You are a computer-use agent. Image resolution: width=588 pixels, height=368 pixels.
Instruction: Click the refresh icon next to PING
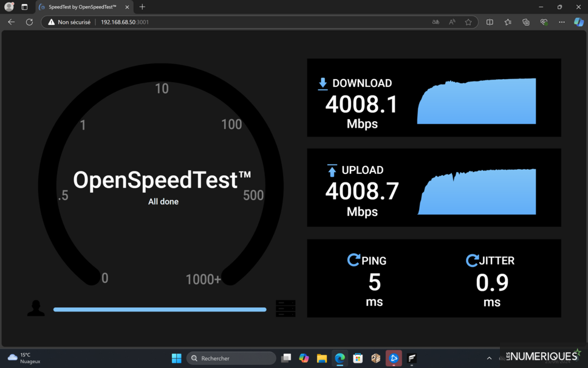[353, 260]
